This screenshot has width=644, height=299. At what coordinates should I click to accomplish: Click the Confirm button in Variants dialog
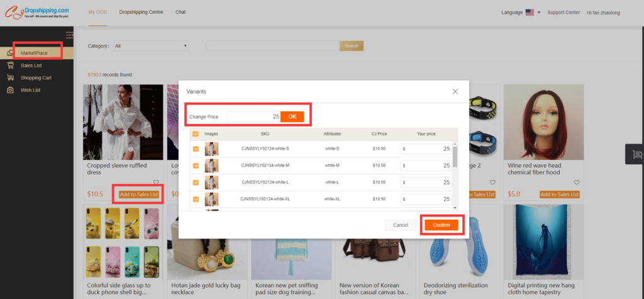[441, 225]
